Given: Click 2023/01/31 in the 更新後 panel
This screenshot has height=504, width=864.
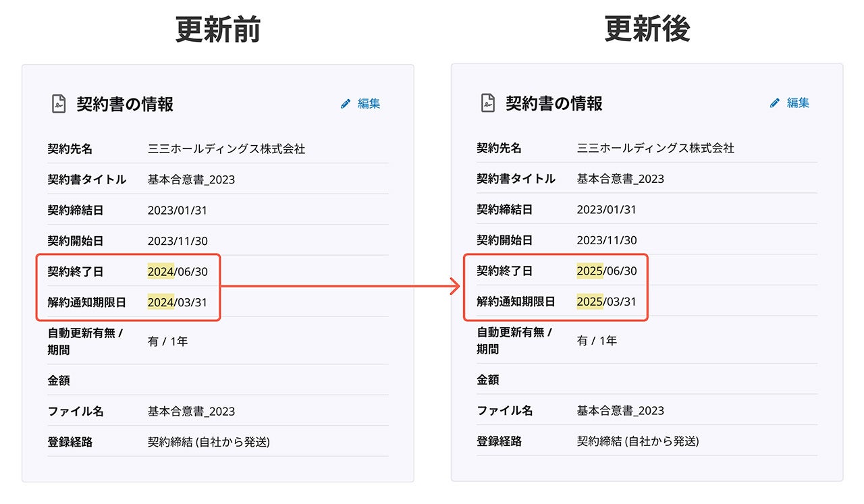Looking at the screenshot, I should coord(607,209).
